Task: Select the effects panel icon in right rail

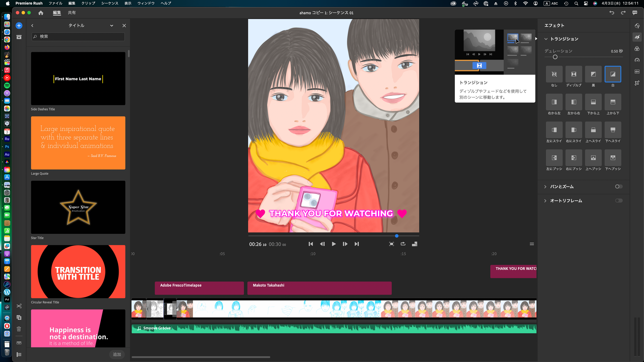Action: (x=637, y=37)
